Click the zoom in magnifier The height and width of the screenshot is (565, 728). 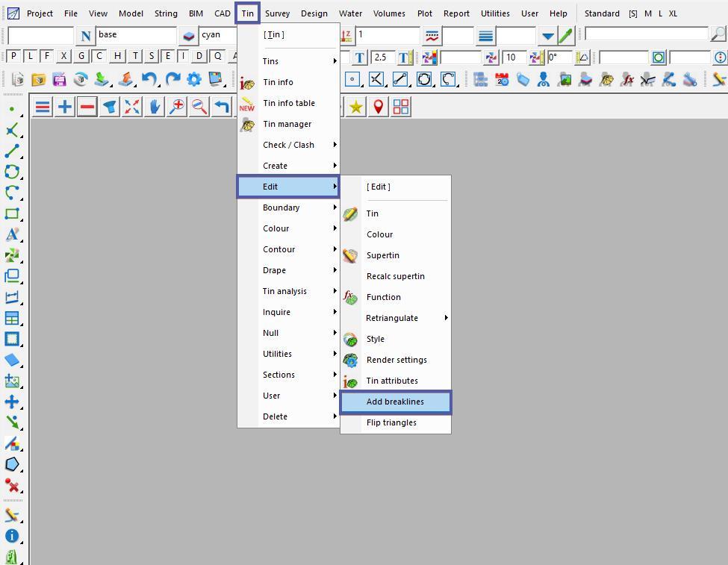tap(177, 107)
